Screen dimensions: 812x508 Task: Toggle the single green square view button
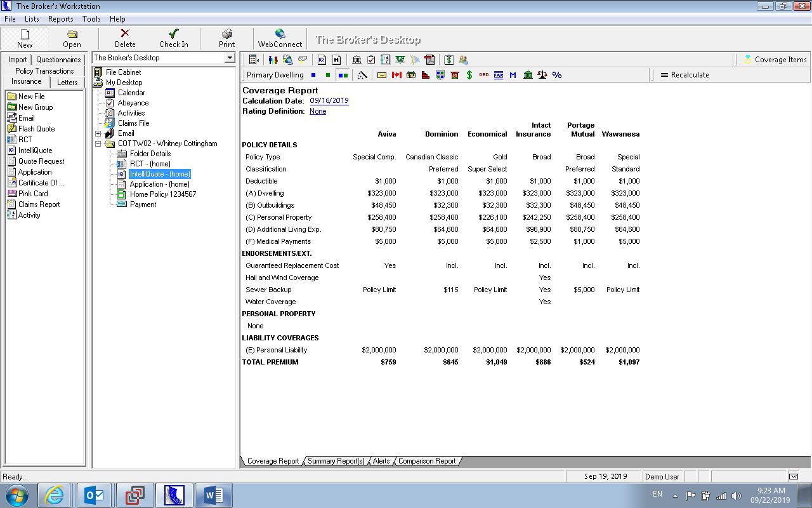(328, 75)
